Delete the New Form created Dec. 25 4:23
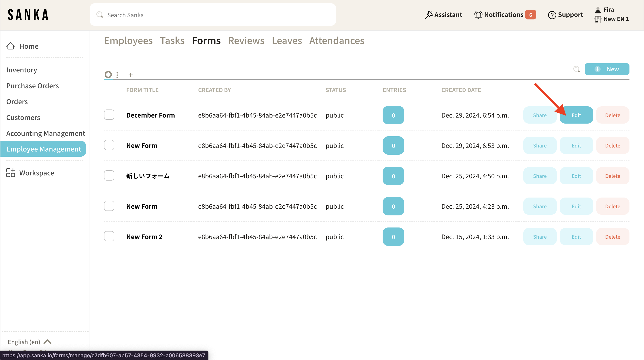 (x=612, y=206)
